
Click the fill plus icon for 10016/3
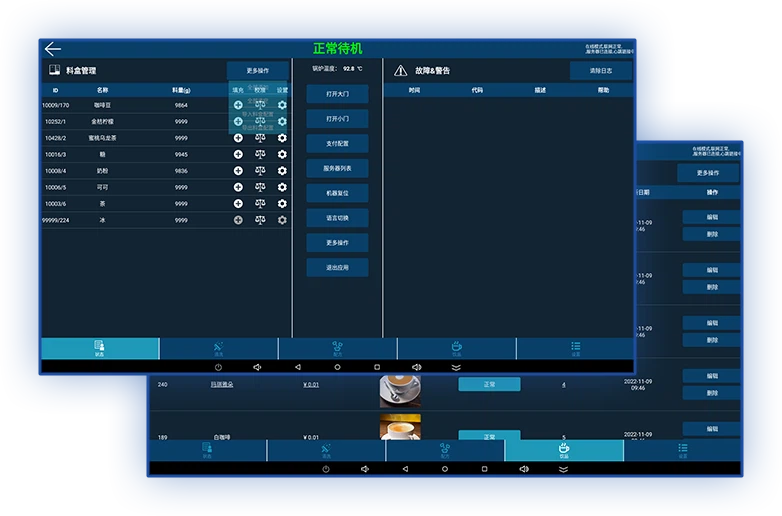(238, 155)
